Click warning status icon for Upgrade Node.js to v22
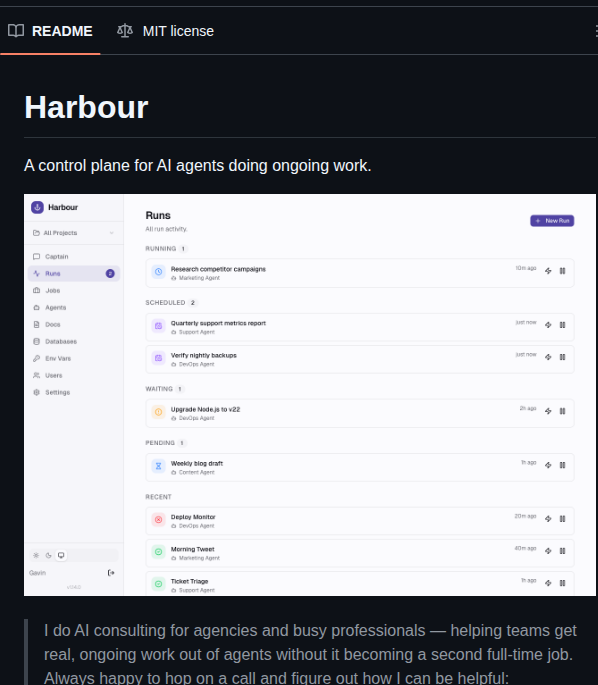The width and height of the screenshot is (598, 685). coord(159,412)
